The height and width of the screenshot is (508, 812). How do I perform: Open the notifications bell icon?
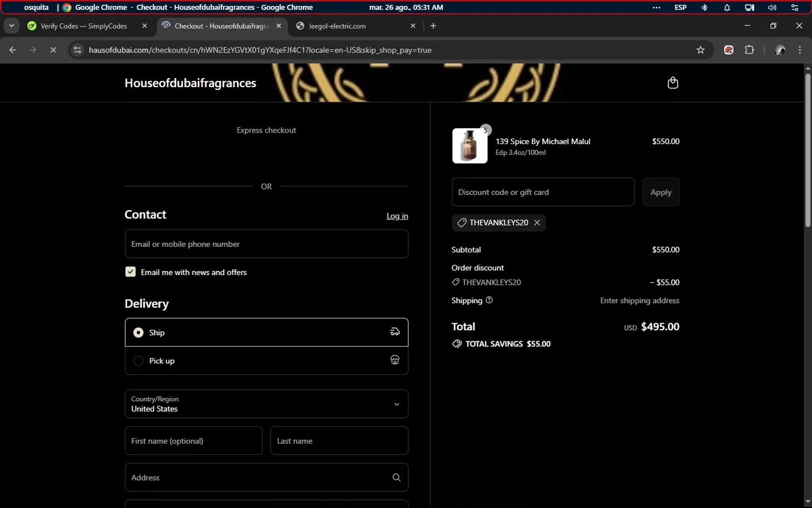727,8
